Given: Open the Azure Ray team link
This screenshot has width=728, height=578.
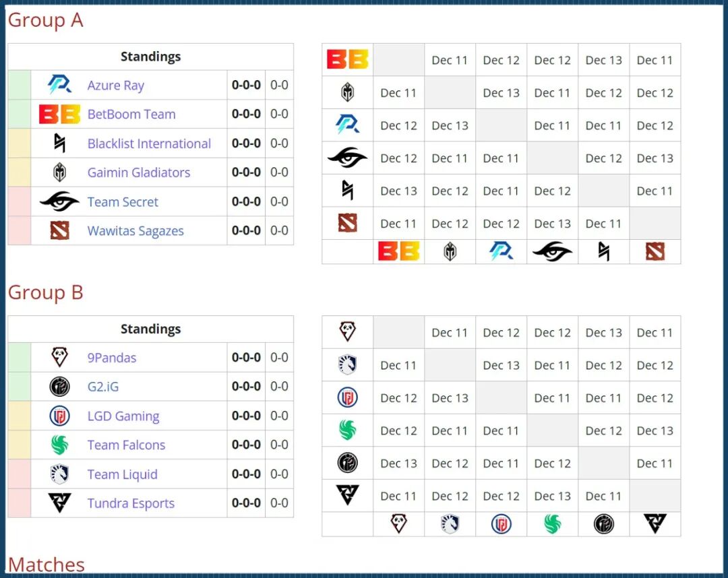Looking at the screenshot, I should pyautogui.click(x=116, y=86).
